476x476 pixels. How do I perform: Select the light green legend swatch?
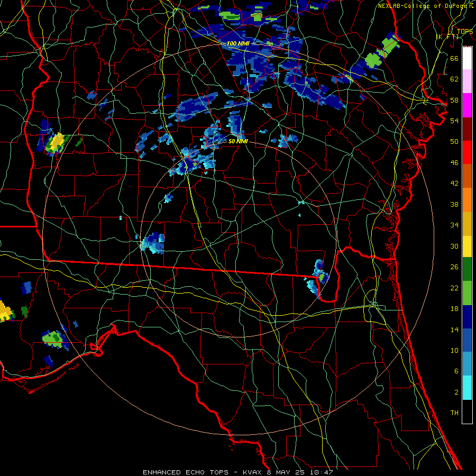click(467, 293)
